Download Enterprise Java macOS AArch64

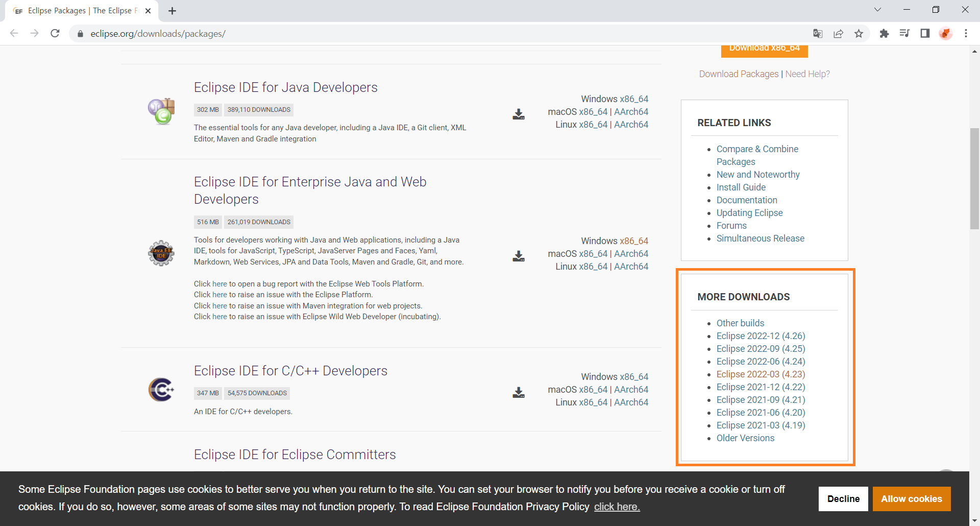631,254
